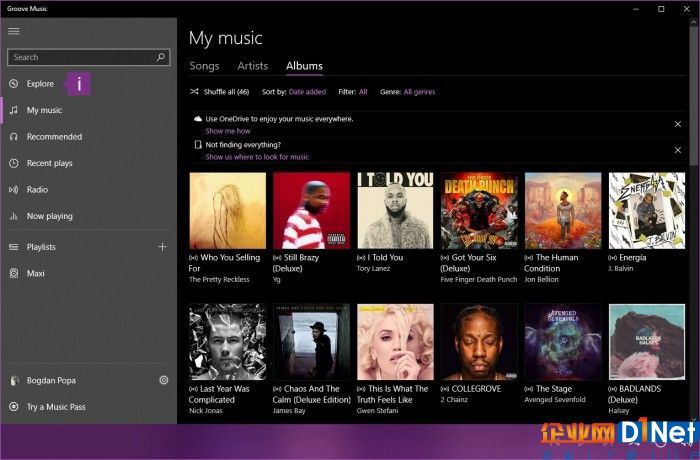Screen dimensions: 700x460
Task: Click the search magnifier icon
Action: [161, 57]
